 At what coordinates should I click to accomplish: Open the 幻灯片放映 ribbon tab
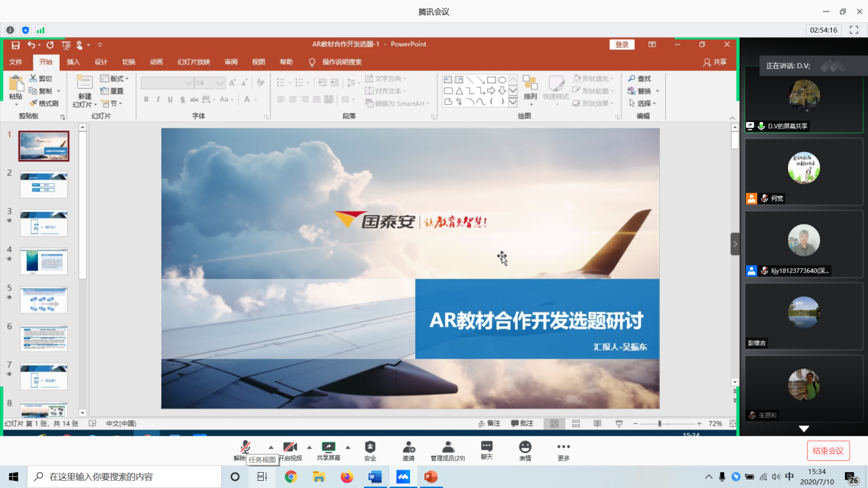(194, 62)
